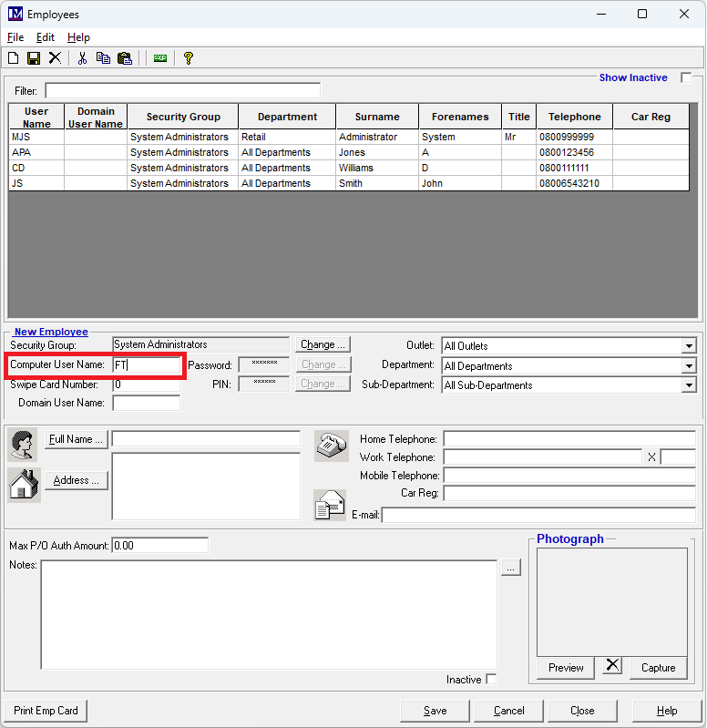Click the Copy toolbar icon
This screenshot has height=728, width=707.
(103, 58)
